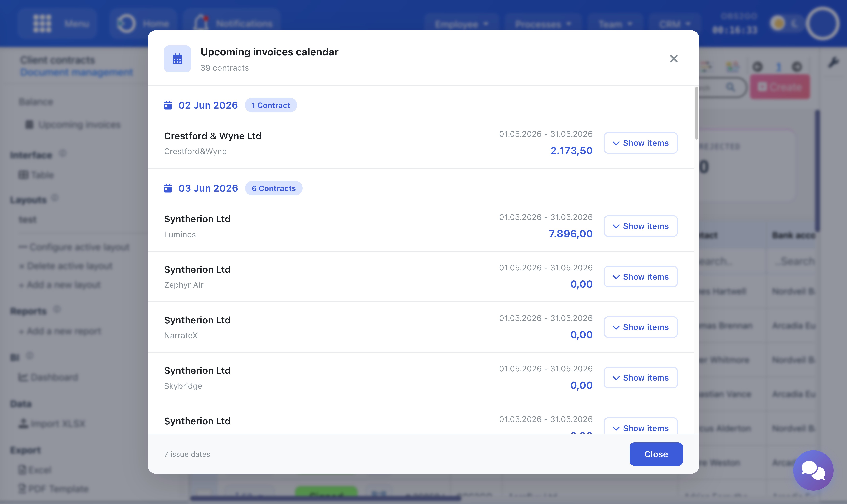Show items for Crestford & Wyne Ltd
This screenshot has width=847, height=504.
point(640,143)
